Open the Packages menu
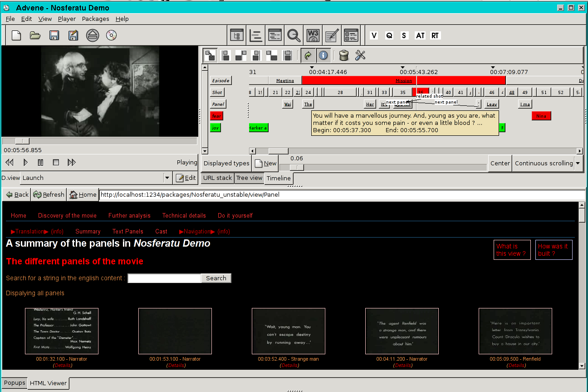The width and height of the screenshot is (588, 392). click(x=95, y=19)
